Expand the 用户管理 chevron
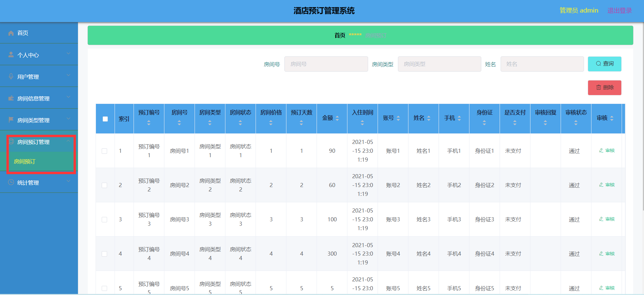 click(x=68, y=75)
